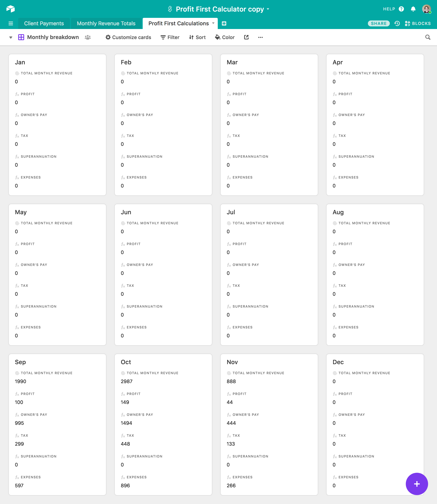Expand the views sidebar toggle arrow
Image resolution: width=437 pixels, height=504 pixels.
[x=11, y=37]
